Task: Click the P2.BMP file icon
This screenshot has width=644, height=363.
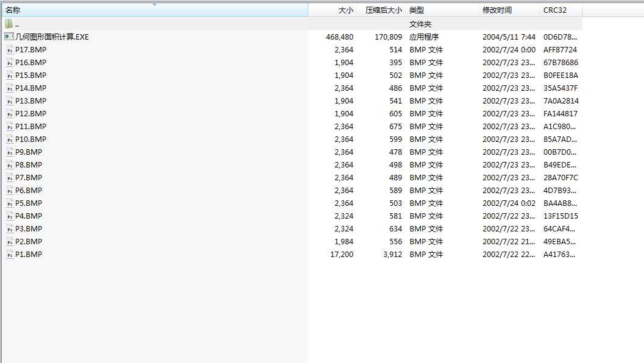Action: pyautogui.click(x=10, y=241)
